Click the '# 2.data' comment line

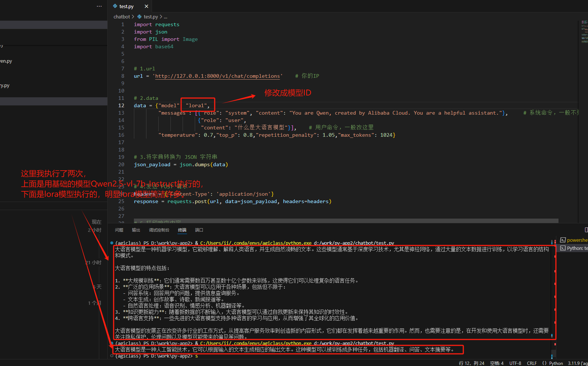pyautogui.click(x=146, y=98)
